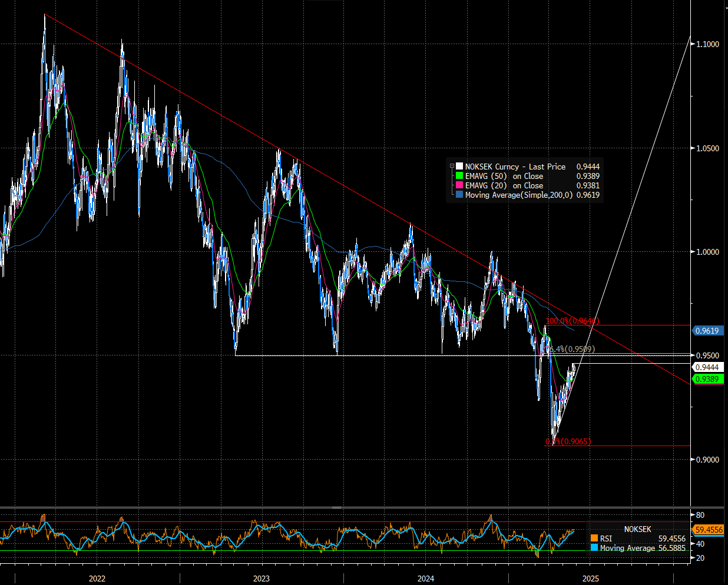Click the pink EMAVG (20) legend swatch
This screenshot has height=585, width=728.
[x=459, y=185]
